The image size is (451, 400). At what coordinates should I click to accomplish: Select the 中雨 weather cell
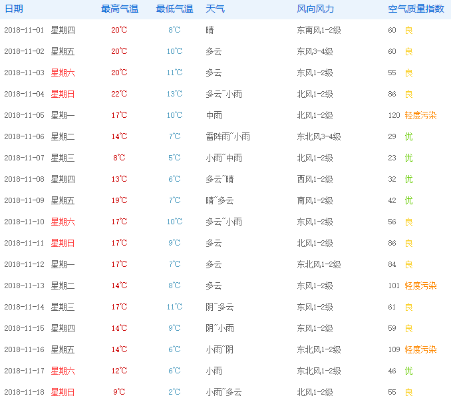click(214, 115)
